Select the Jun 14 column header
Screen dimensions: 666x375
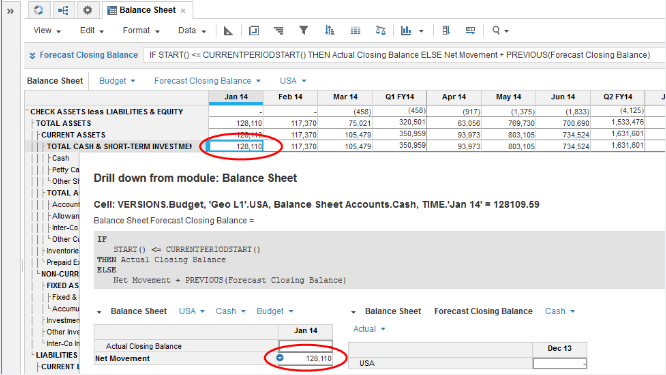pyautogui.click(x=563, y=97)
